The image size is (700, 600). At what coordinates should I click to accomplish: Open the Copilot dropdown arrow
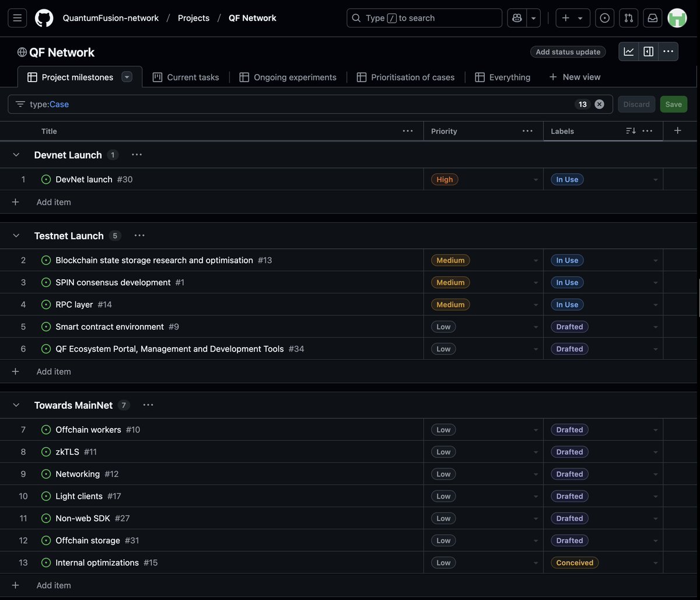click(533, 18)
